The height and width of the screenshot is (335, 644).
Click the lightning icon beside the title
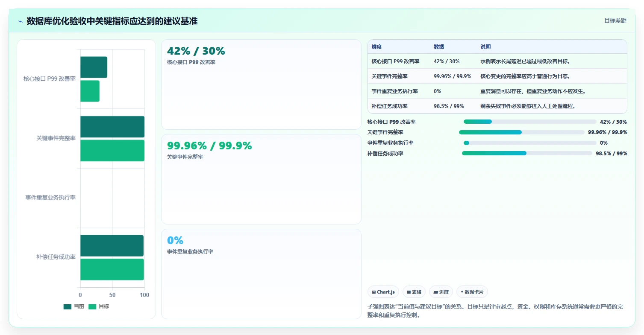coord(20,21)
